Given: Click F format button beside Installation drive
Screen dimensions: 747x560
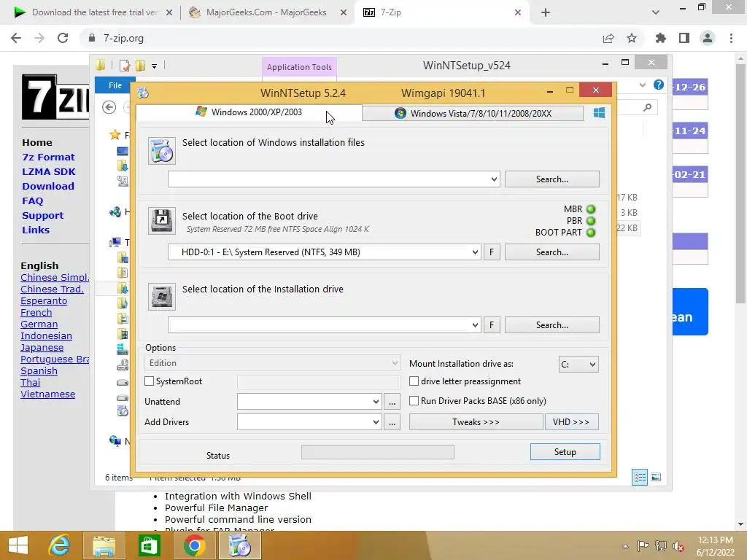Looking at the screenshot, I should click(492, 324).
